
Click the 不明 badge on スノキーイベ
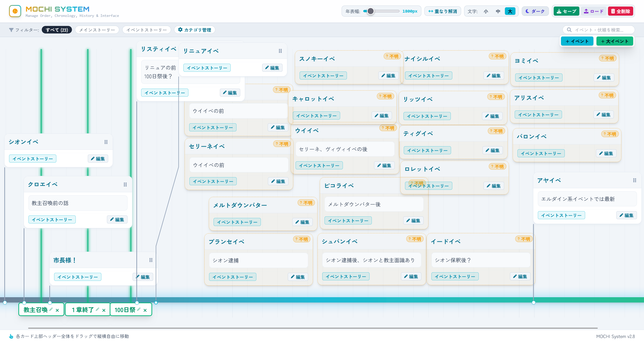[x=392, y=56]
